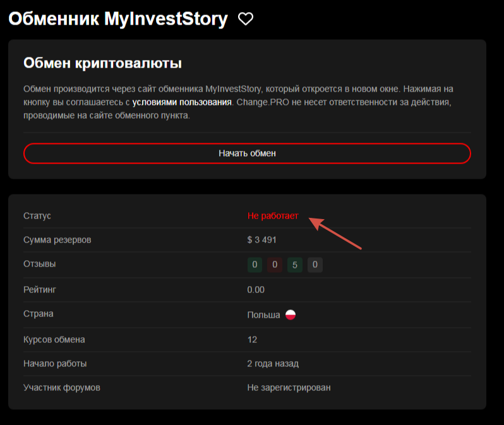Open the условиями пользования link
This screenshot has height=425, width=504.
click(x=182, y=102)
